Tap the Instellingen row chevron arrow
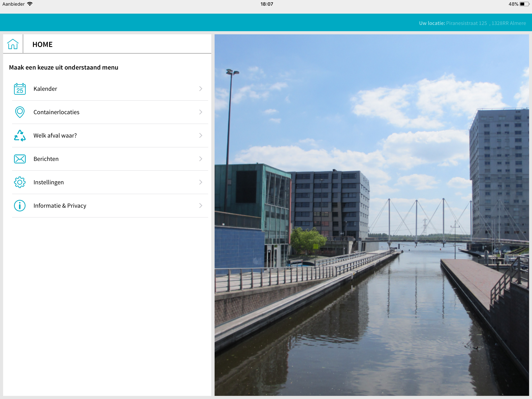Viewport: 532px width, 399px height. [x=201, y=182]
